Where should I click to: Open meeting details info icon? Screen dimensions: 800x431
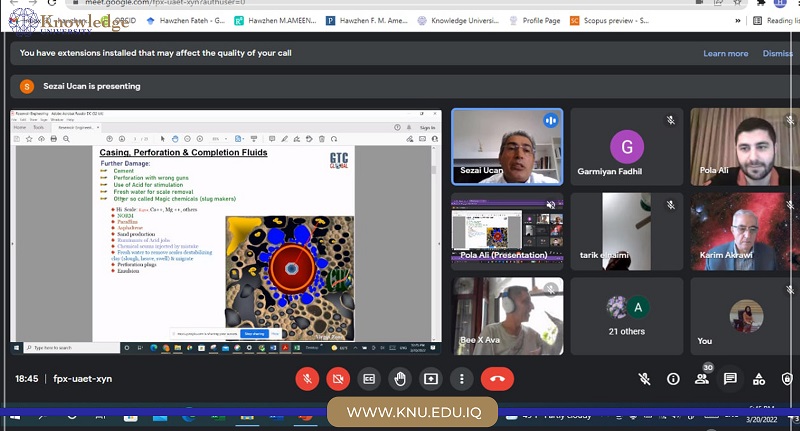click(x=673, y=378)
